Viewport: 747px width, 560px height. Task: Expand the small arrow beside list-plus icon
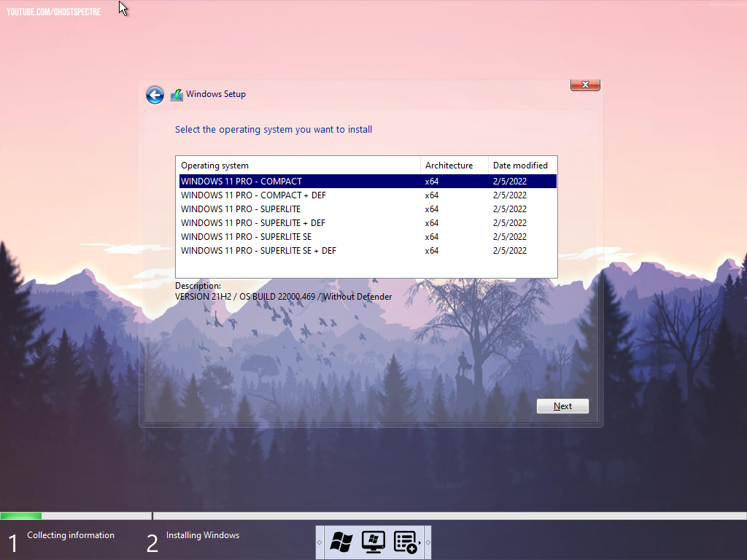[419, 542]
